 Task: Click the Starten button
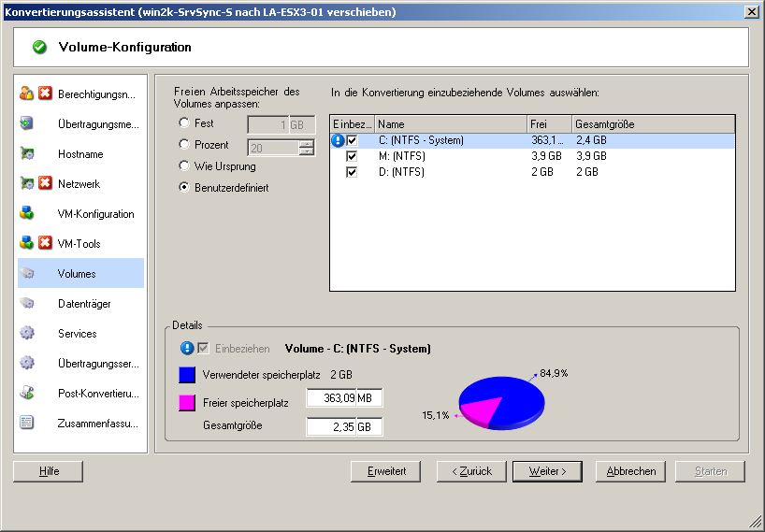(x=711, y=471)
